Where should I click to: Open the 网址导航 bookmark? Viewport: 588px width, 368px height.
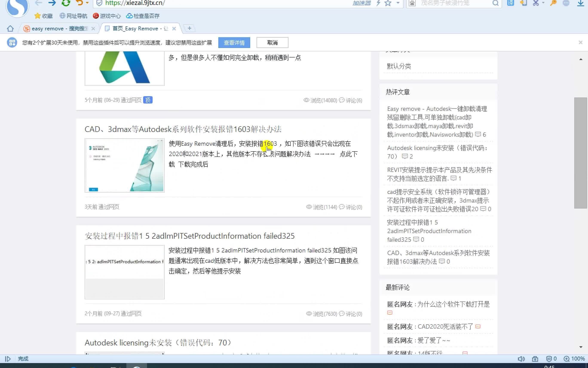tap(73, 16)
